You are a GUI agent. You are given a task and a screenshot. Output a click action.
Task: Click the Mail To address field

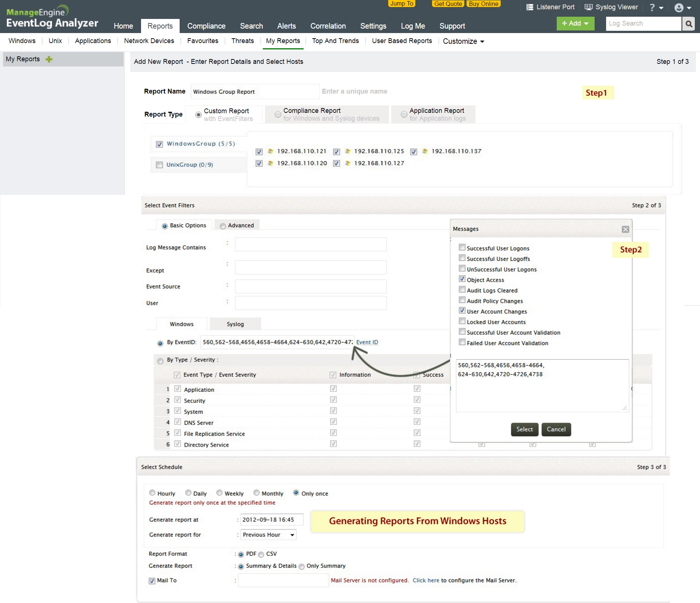(283, 580)
